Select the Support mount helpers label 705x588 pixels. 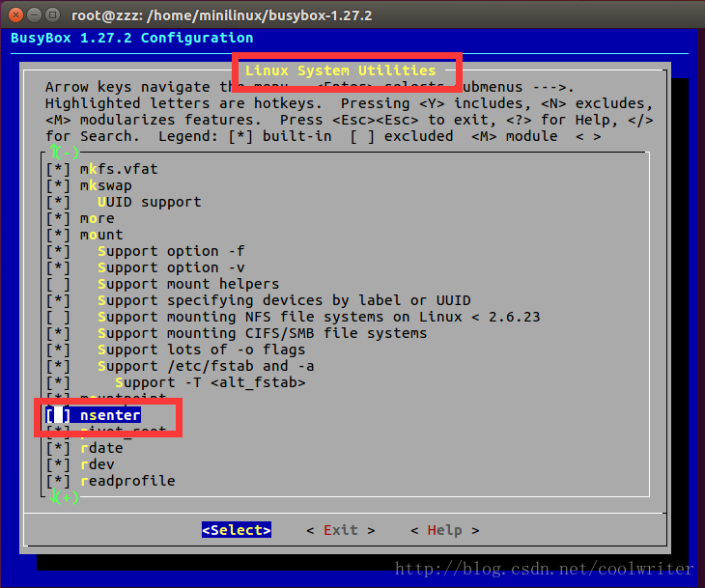[188, 285]
